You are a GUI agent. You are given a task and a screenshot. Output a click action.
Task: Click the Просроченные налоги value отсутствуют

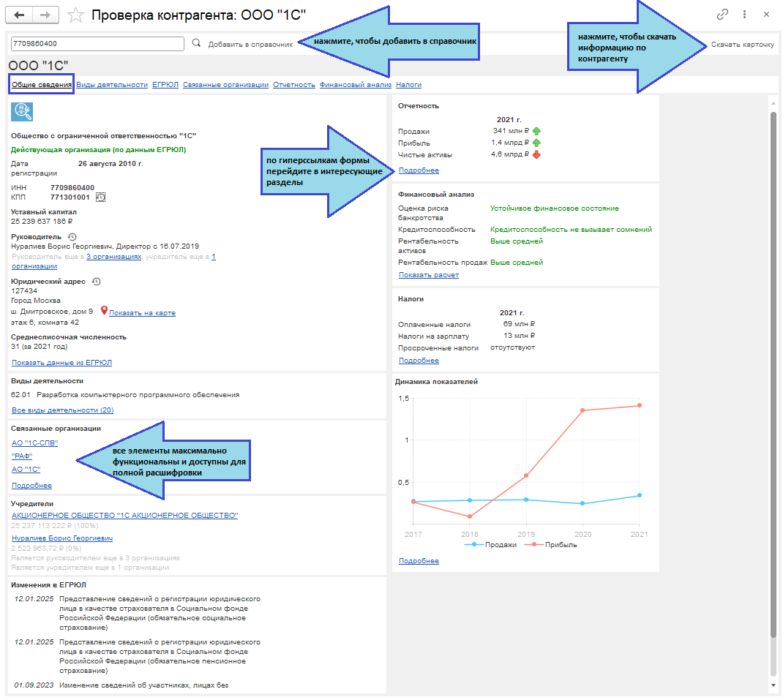click(x=512, y=347)
